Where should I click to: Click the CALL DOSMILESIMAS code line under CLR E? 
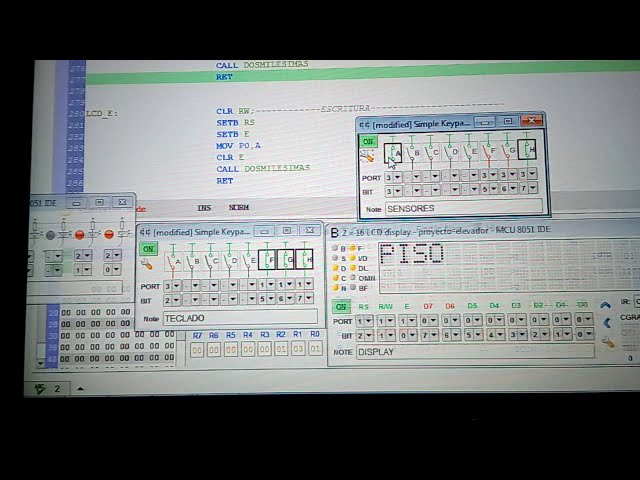(x=262, y=168)
